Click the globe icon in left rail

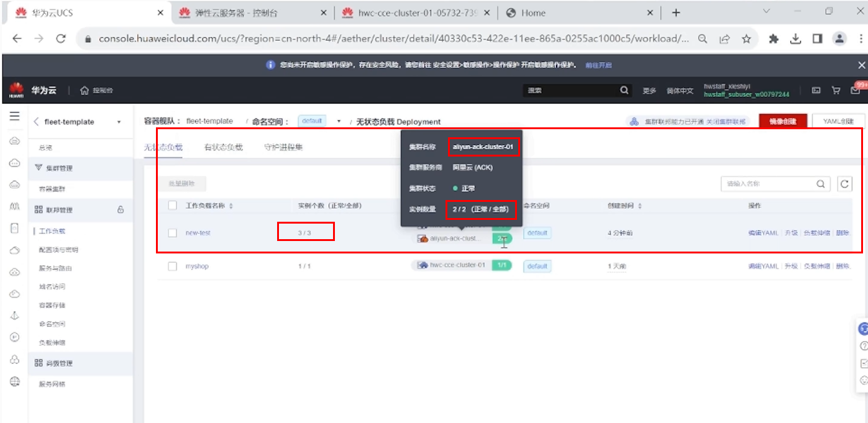pyautogui.click(x=15, y=381)
